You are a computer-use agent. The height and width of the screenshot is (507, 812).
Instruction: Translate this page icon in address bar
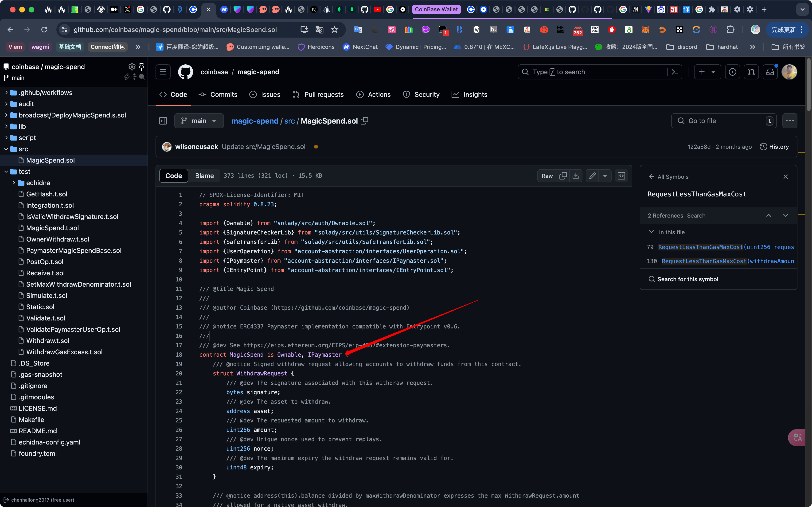[319, 30]
